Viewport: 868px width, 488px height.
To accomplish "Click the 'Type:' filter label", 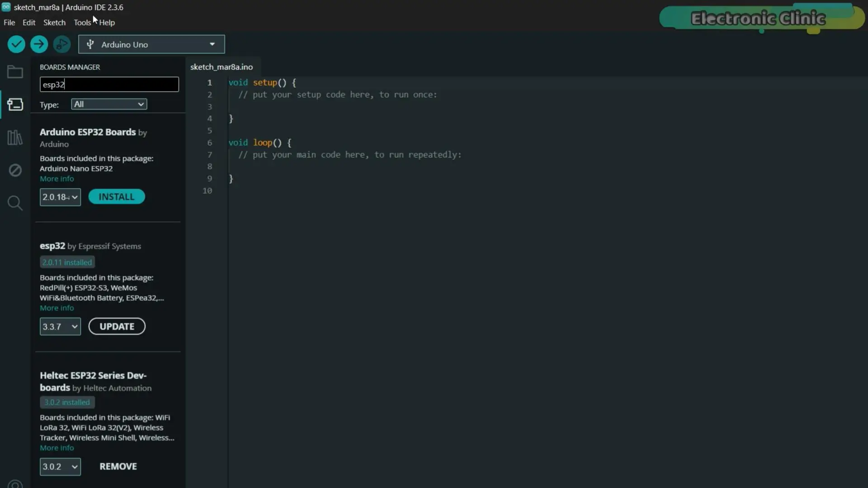I will tap(49, 105).
